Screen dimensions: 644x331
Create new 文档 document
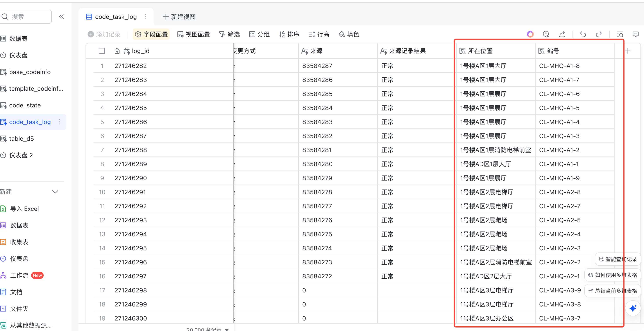pos(16,292)
